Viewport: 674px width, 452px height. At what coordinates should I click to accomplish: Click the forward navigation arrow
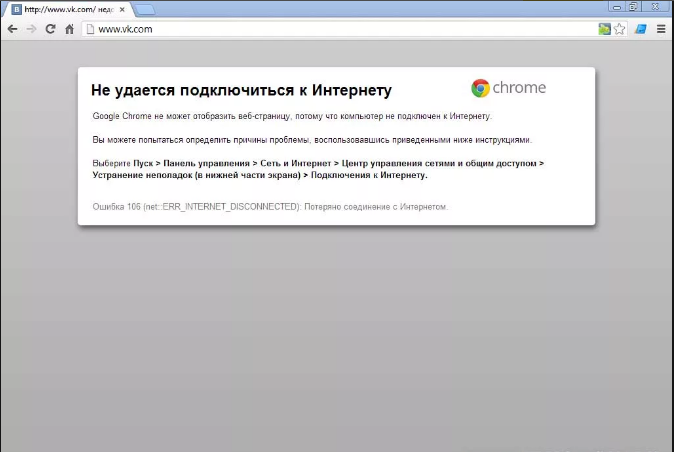coord(31,29)
